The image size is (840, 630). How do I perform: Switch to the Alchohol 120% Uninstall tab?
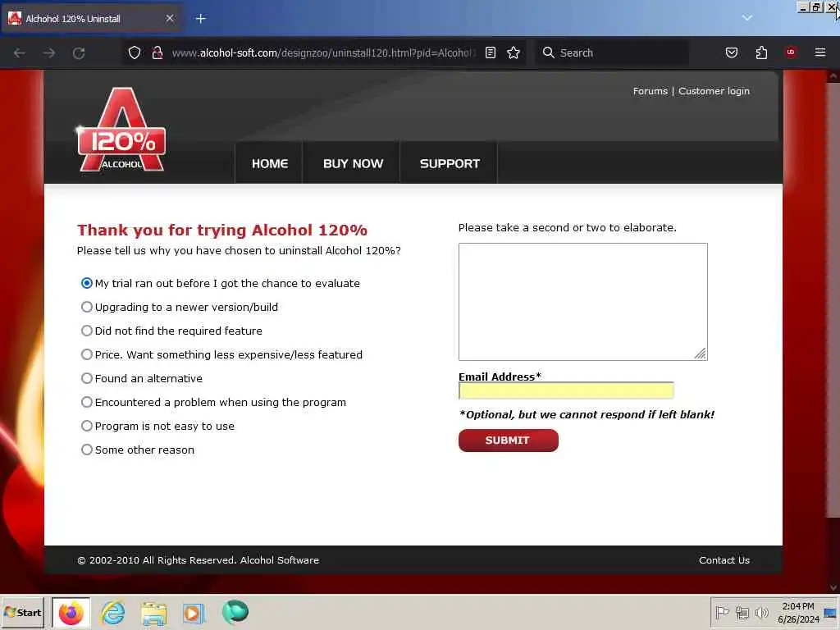[x=91, y=19]
